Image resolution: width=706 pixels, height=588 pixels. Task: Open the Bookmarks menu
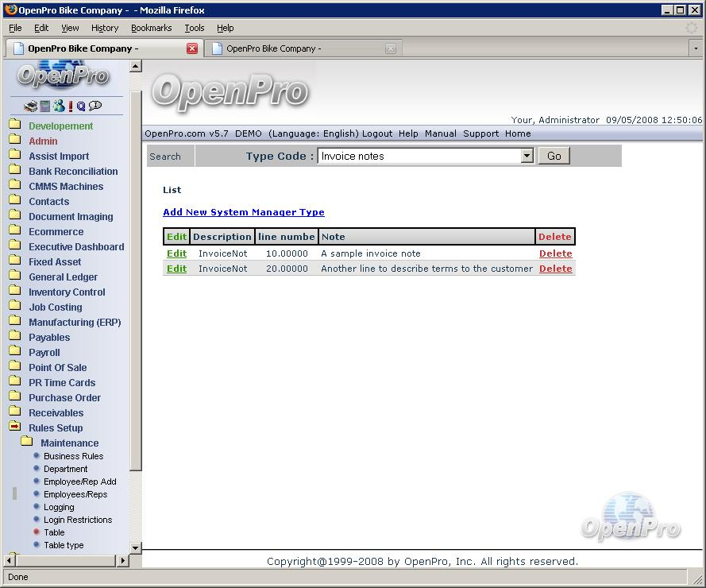[151, 28]
